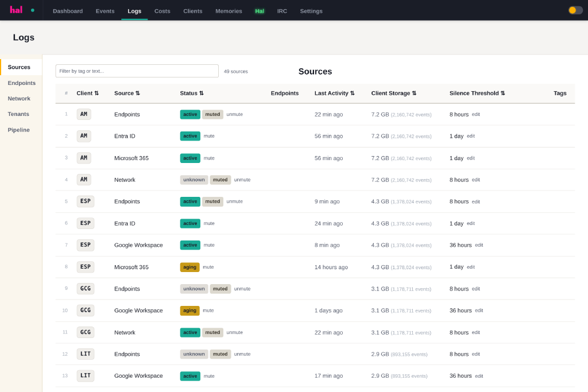
Task: Open the Costs tab
Action: (x=163, y=11)
